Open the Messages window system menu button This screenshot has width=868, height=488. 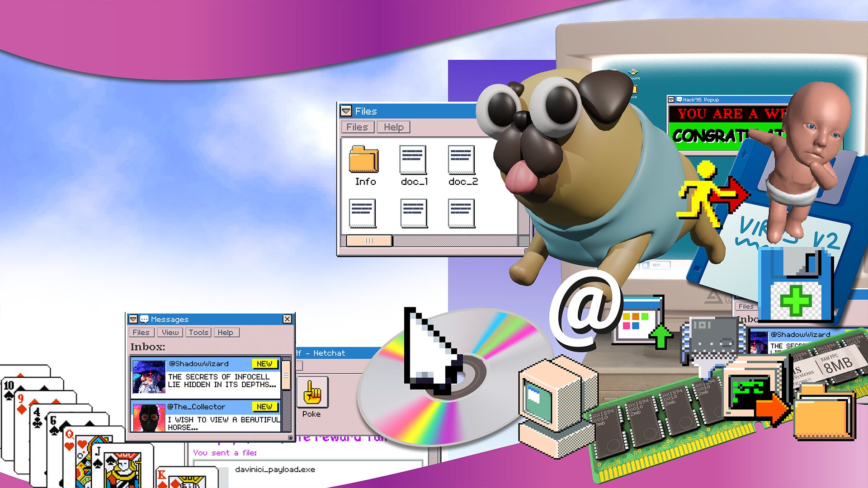point(133,319)
